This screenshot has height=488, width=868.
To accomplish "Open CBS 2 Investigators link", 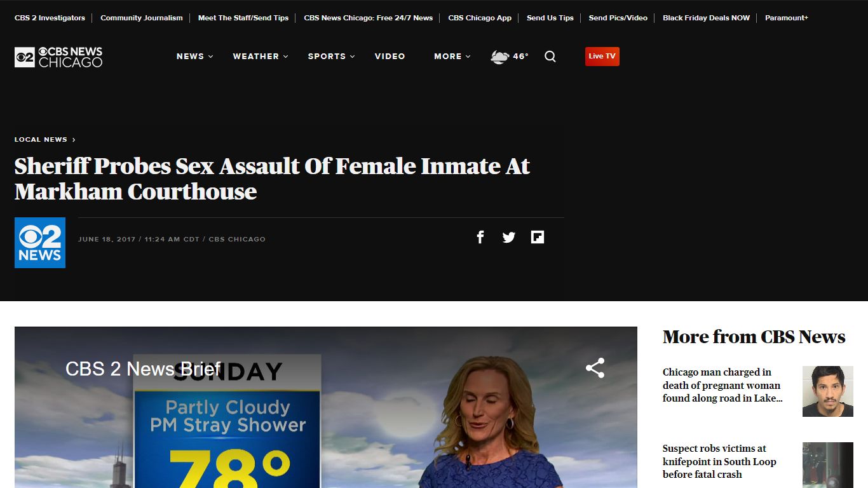I will (50, 18).
